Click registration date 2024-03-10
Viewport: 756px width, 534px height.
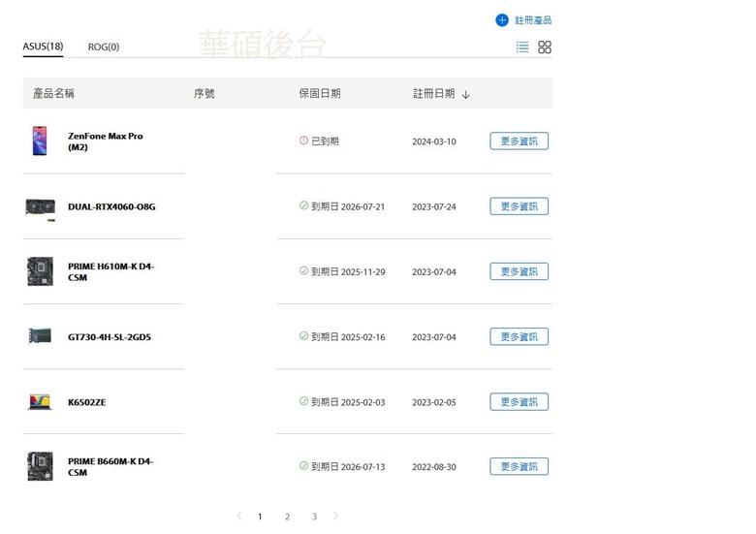tap(434, 141)
